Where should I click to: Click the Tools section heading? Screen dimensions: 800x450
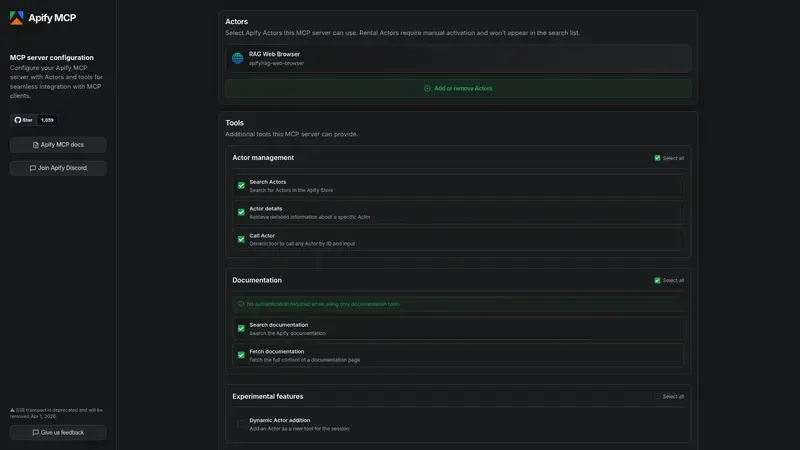click(235, 123)
